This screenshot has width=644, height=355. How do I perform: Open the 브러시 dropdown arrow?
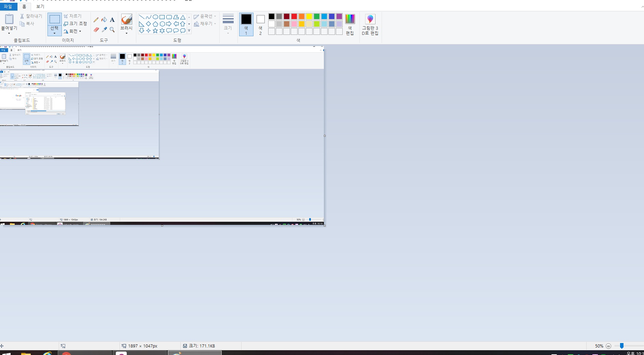tap(126, 33)
